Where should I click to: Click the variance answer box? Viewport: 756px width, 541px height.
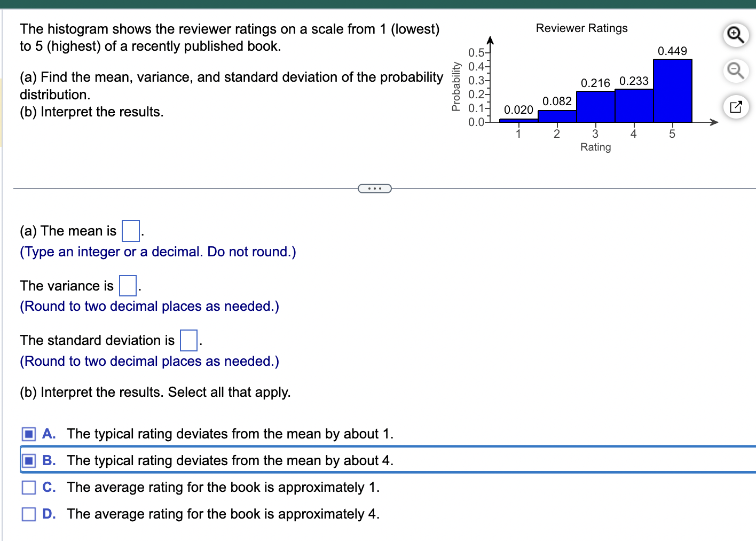tap(128, 286)
